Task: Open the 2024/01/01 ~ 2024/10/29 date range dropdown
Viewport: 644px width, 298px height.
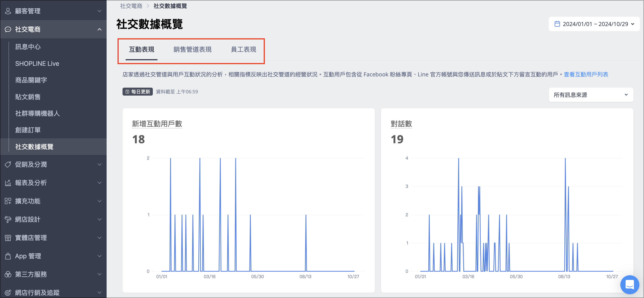Action: click(x=594, y=24)
